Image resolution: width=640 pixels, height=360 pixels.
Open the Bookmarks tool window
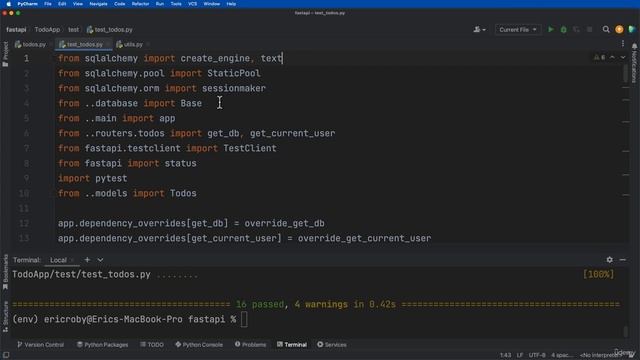coord(5,272)
